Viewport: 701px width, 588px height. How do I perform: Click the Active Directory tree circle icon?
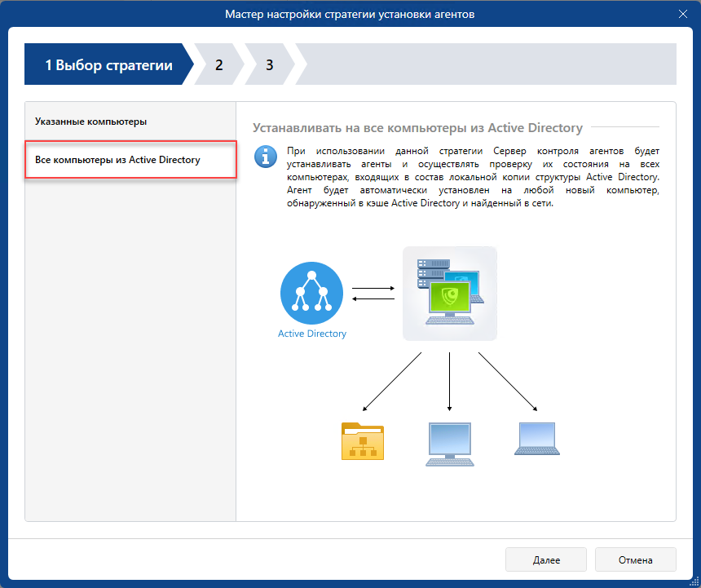(311, 293)
